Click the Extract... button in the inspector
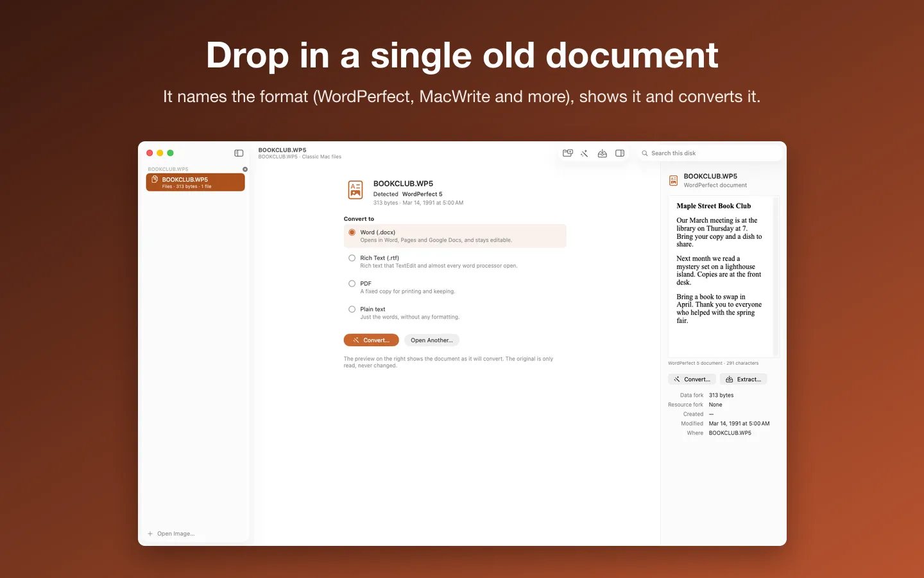The image size is (924, 578). 743,380
